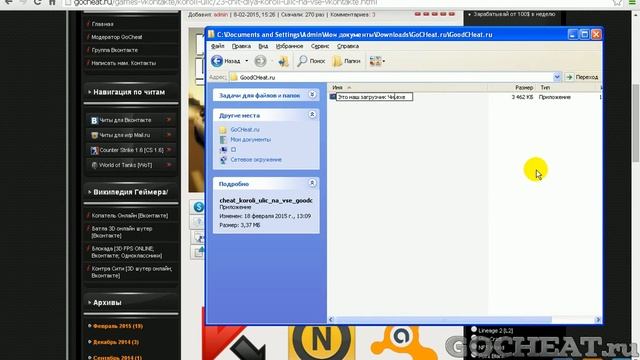Image resolution: width=640 pixels, height=360 pixels.
Task: Open 'Написать нам. Контакты' site link
Action: coord(124,63)
